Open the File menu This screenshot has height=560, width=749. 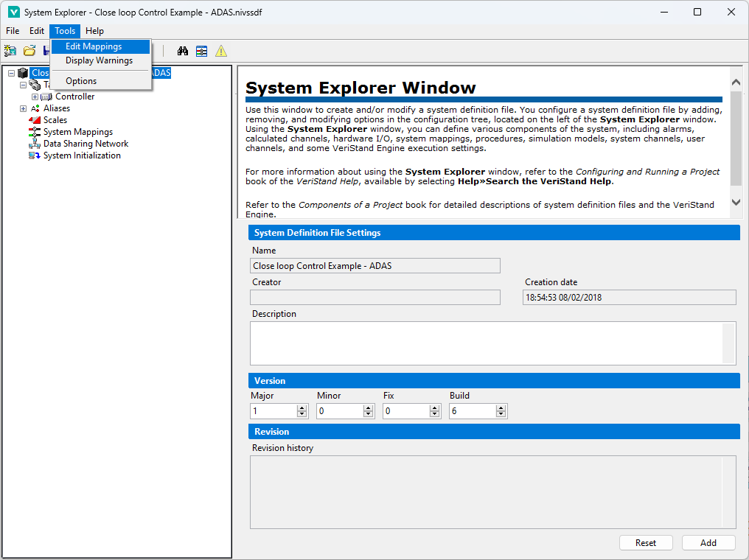point(13,30)
